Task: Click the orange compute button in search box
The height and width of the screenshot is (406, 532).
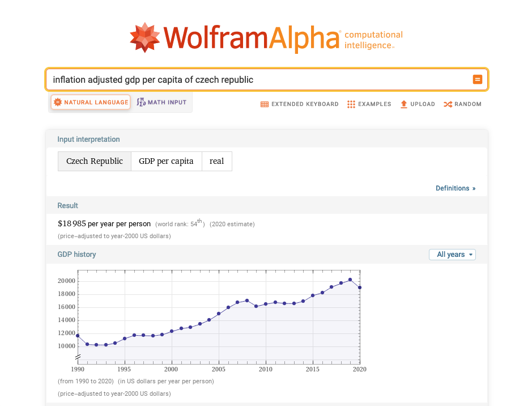Action: coord(478,79)
